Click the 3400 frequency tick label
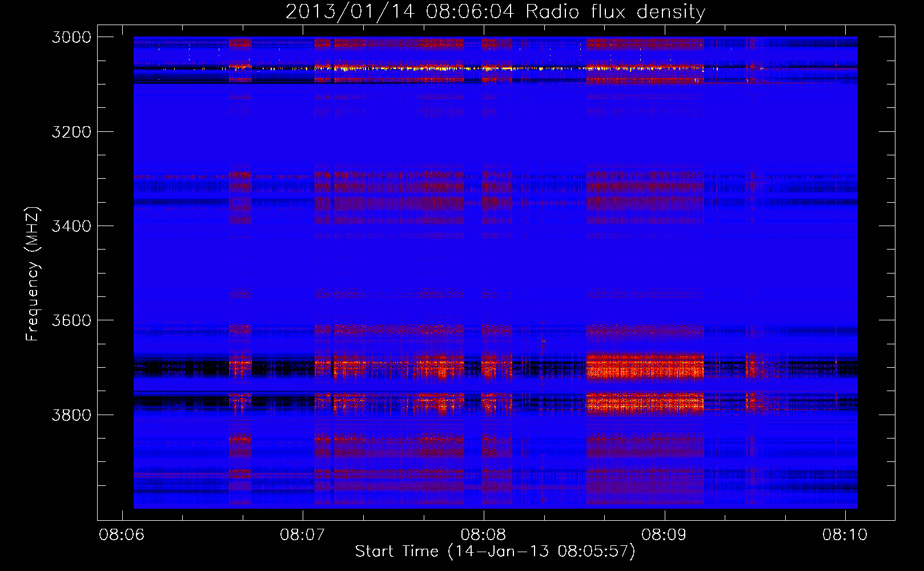Viewport: 924px width, 571px height. tap(71, 226)
